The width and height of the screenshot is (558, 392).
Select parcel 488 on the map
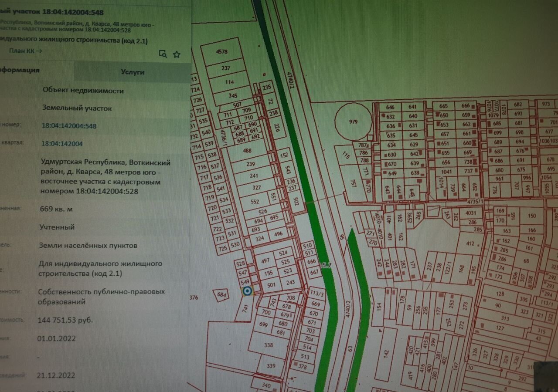247,151
